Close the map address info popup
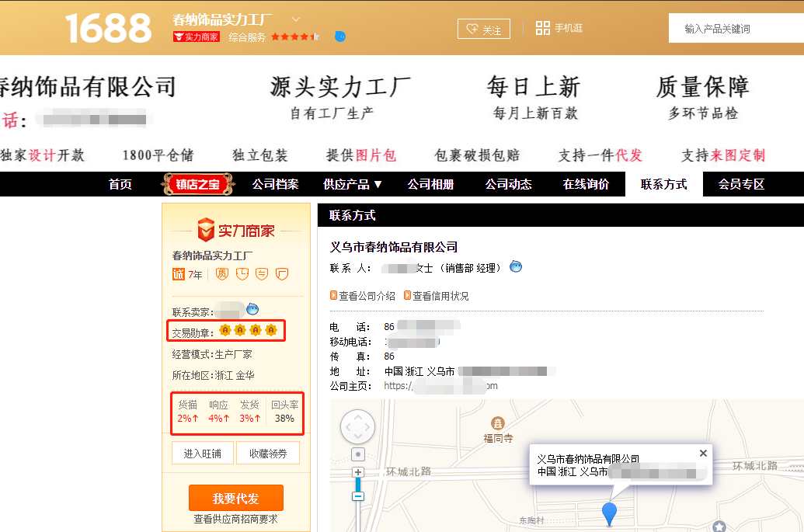The image size is (804, 532). tap(704, 453)
